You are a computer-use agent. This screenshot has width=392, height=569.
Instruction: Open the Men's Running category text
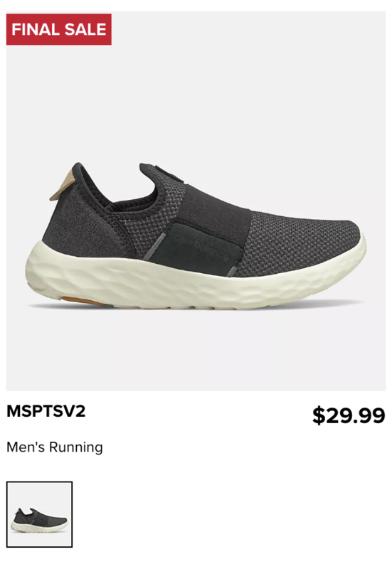(55, 447)
